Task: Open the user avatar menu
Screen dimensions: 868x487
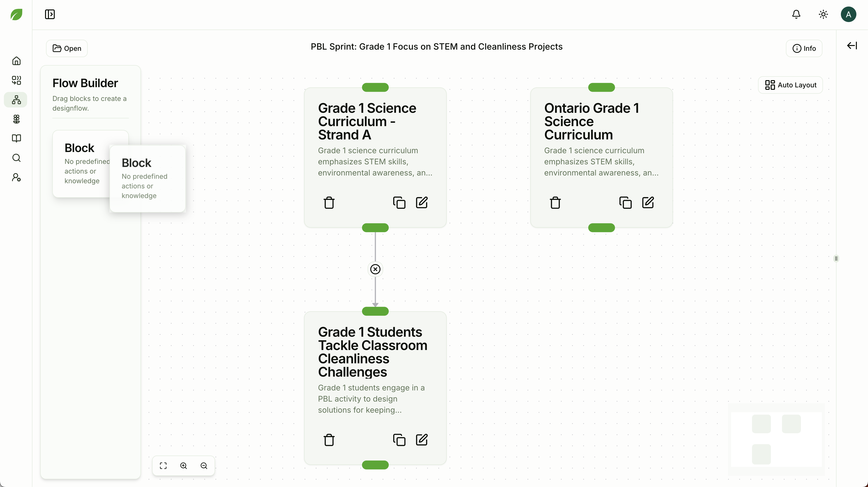Action: coord(848,14)
